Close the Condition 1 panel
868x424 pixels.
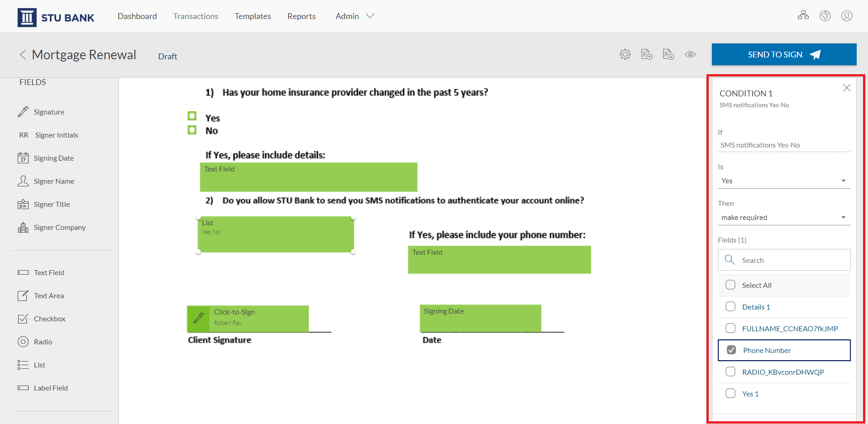[847, 88]
